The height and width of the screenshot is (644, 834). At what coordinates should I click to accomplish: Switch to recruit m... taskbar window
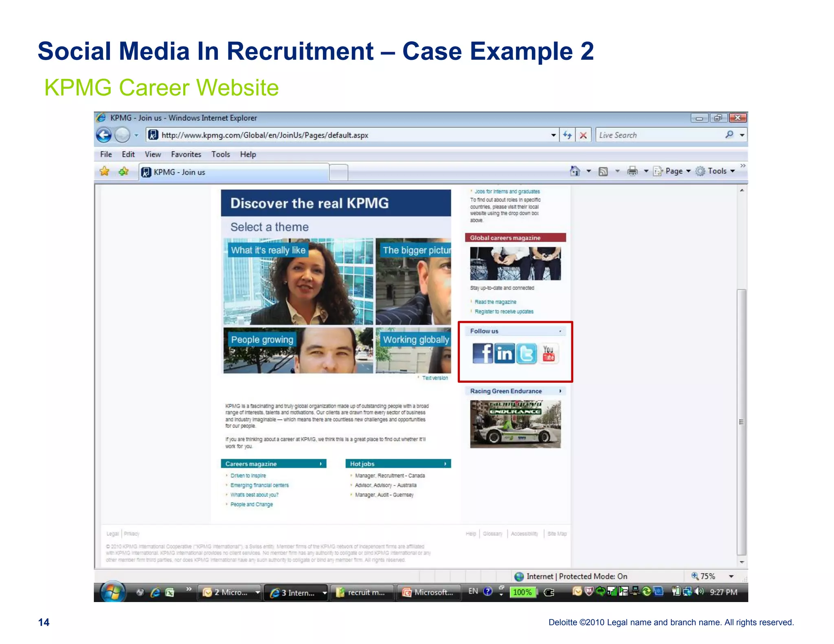[x=362, y=592]
